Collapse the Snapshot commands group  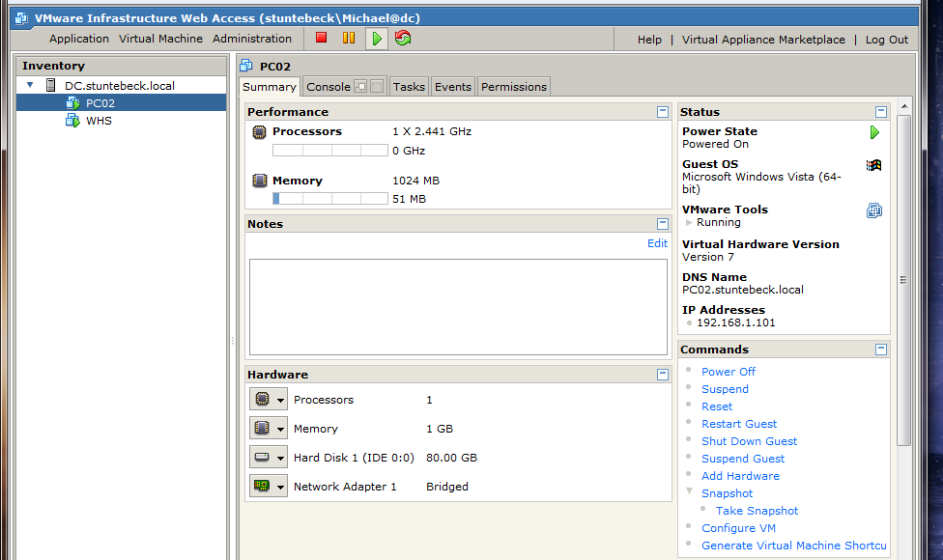[688, 492]
